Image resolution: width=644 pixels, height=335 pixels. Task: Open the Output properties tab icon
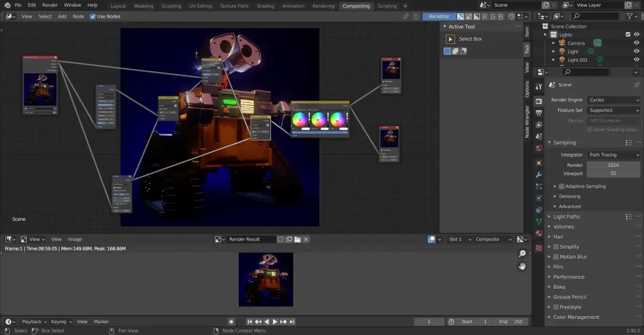[x=539, y=113]
